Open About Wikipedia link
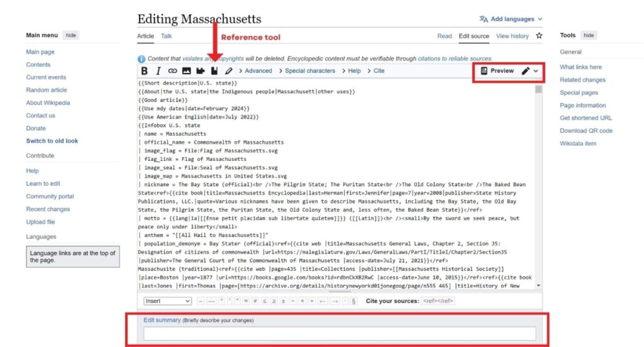644x347 pixels. click(x=48, y=102)
